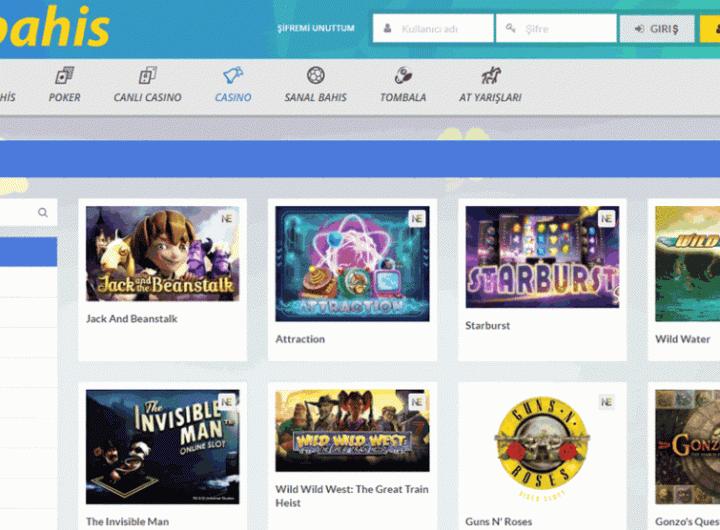This screenshot has width=720, height=530.
Task: Focus the Kullanıcı adı input field
Action: (x=433, y=28)
